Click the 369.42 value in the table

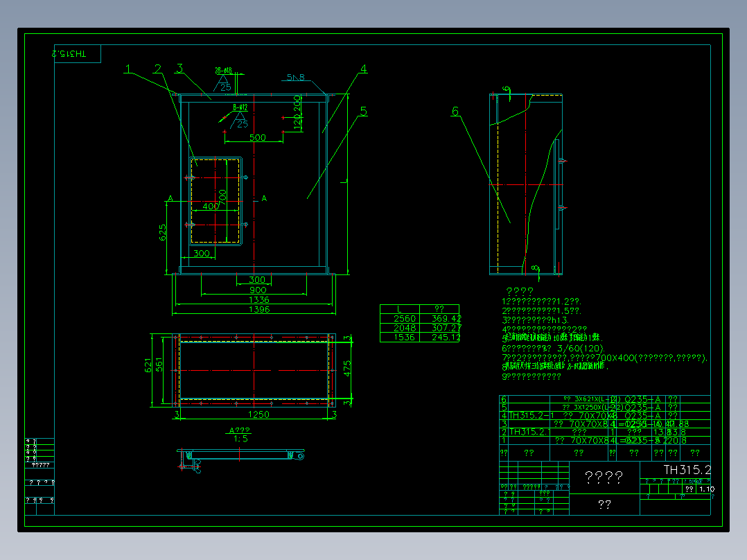[446, 318]
